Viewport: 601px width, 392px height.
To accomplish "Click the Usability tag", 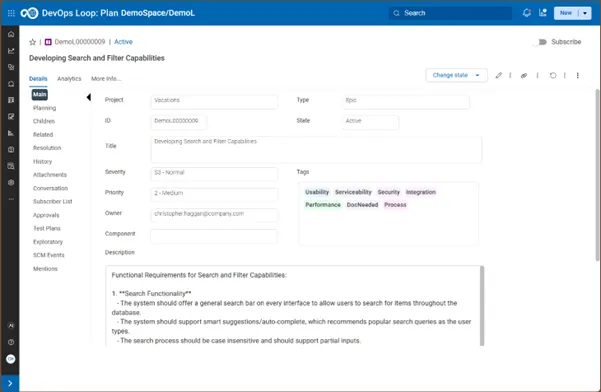I will pos(317,192).
